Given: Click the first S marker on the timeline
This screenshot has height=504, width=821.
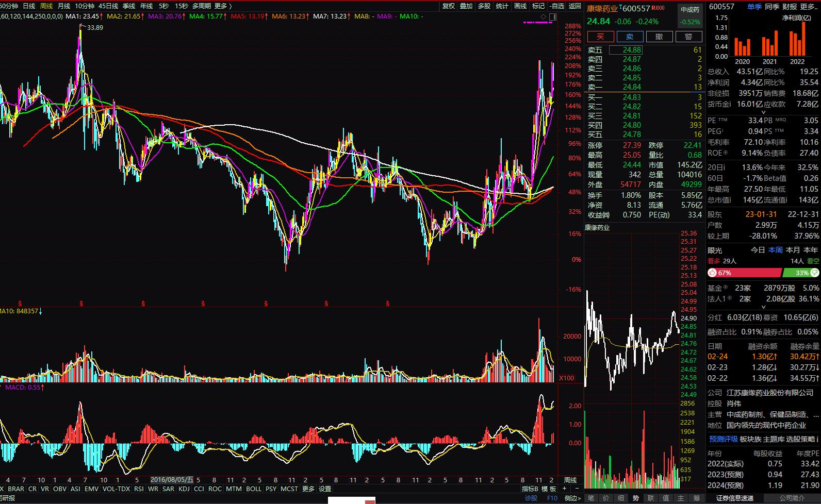Looking at the screenshot, I should (20, 304).
